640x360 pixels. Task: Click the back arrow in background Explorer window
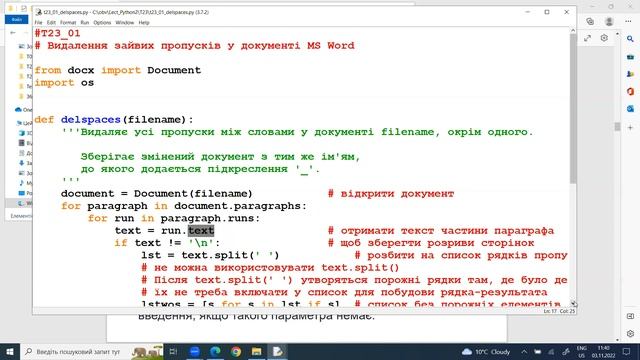pos(13,33)
